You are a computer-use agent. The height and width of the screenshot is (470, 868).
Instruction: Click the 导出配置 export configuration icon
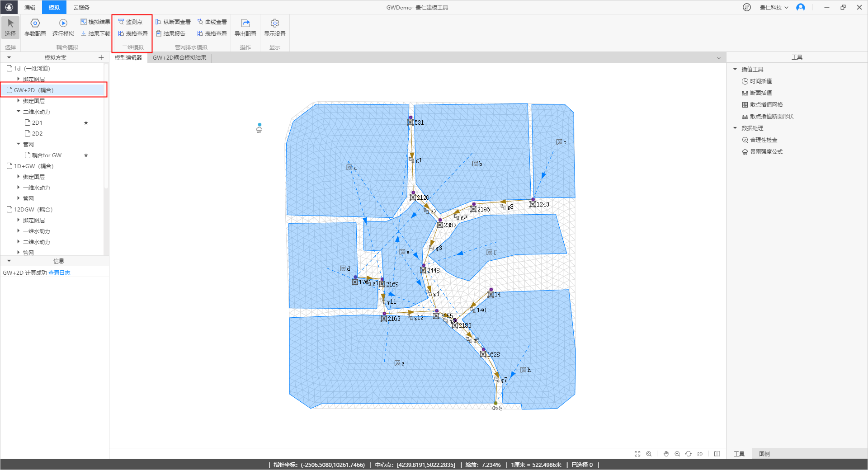pos(245,23)
